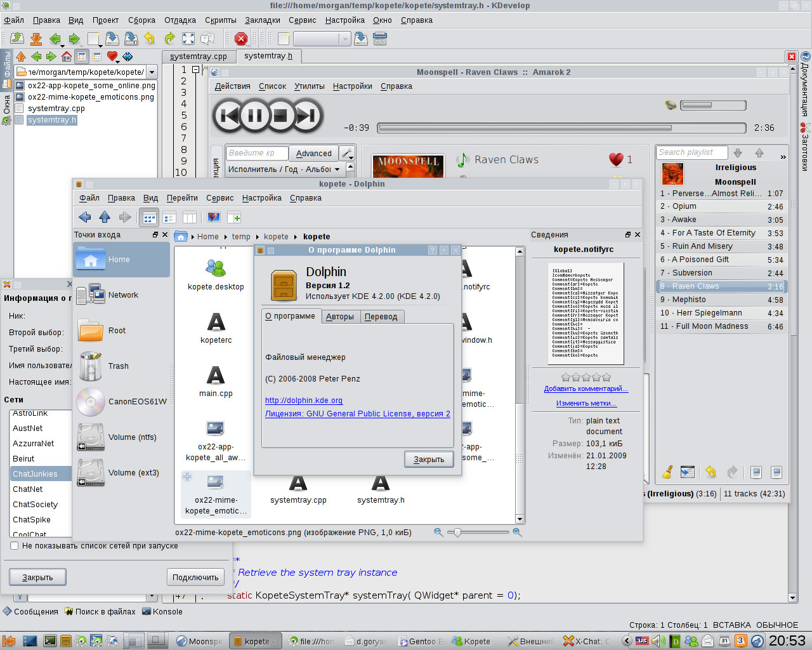Select track '10 - Herr Spiegelmann' in playlist
Viewport: 812px width, 650px height.
pos(722,313)
